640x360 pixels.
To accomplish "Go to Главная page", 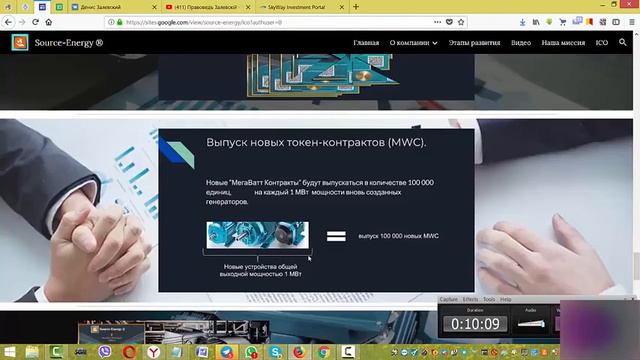I will [x=366, y=42].
